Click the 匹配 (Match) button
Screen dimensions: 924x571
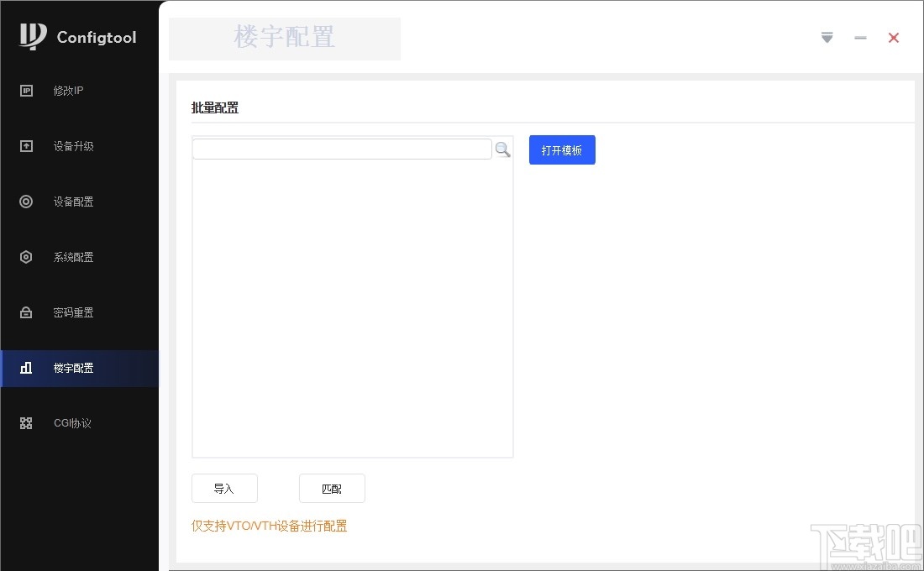tap(332, 488)
